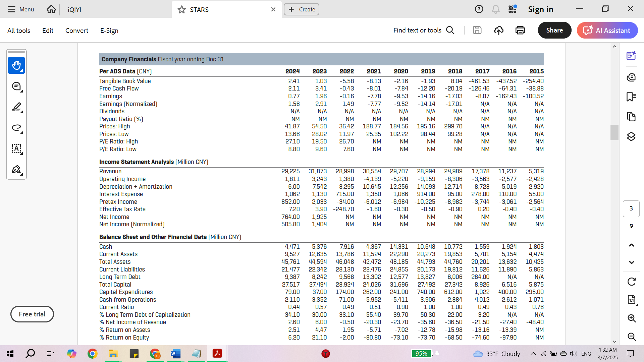This screenshot has height=362, width=644.
Task: Rotate the page view clockwise
Action: coord(632,282)
